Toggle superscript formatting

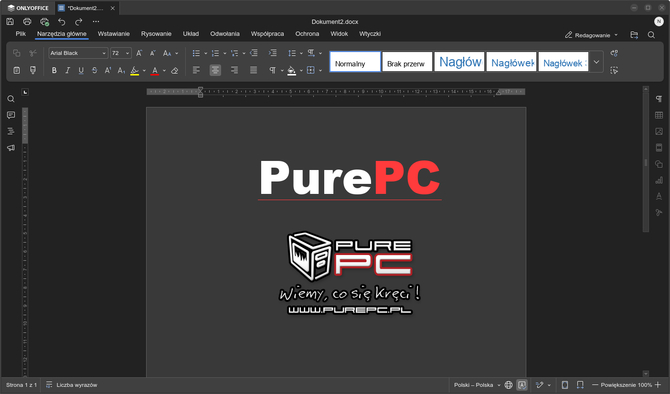tap(108, 71)
